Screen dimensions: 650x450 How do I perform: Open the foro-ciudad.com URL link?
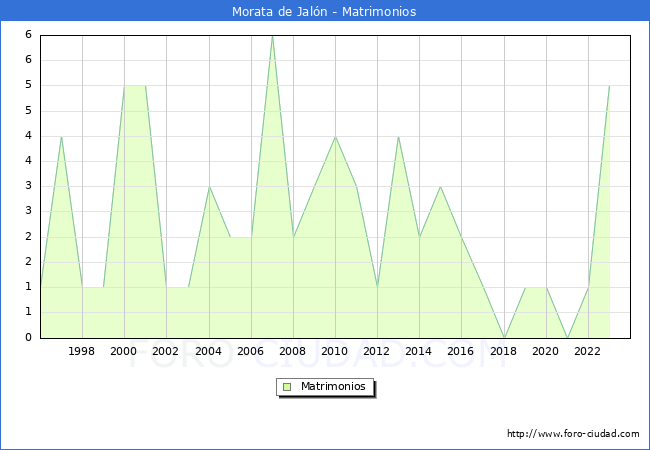(x=573, y=434)
